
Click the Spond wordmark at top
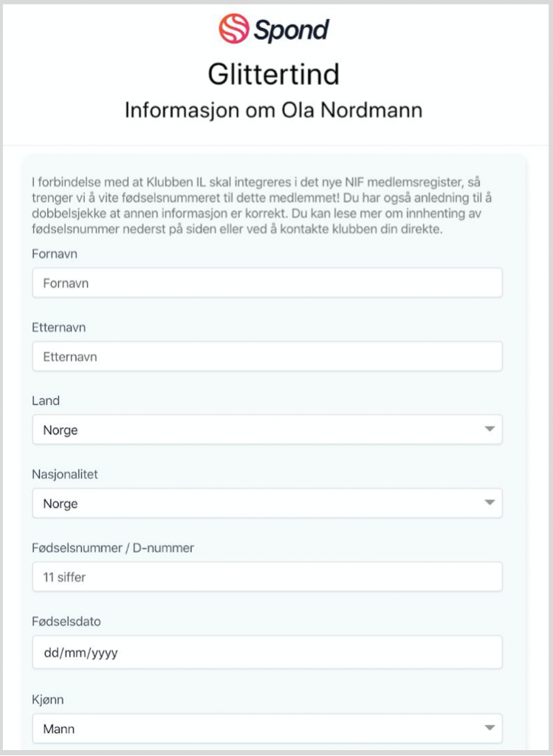click(291, 30)
